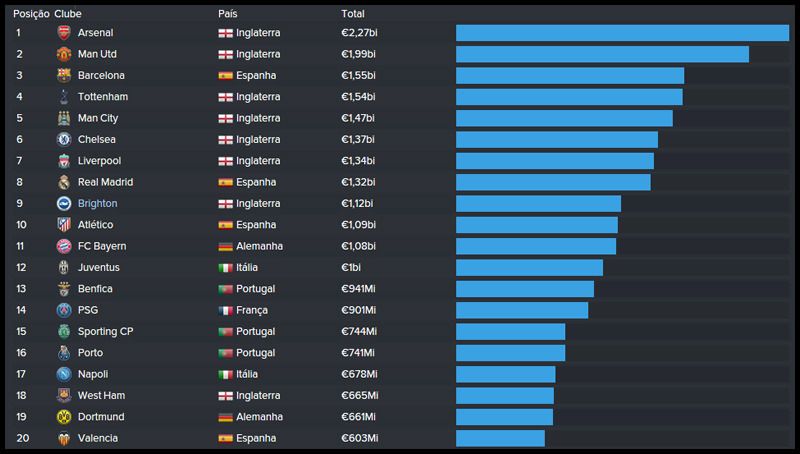Click the Juventus club crest icon

(x=64, y=268)
